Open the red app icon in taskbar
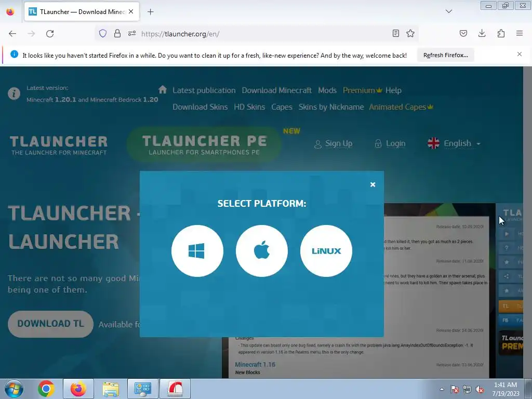 pyautogui.click(x=175, y=389)
